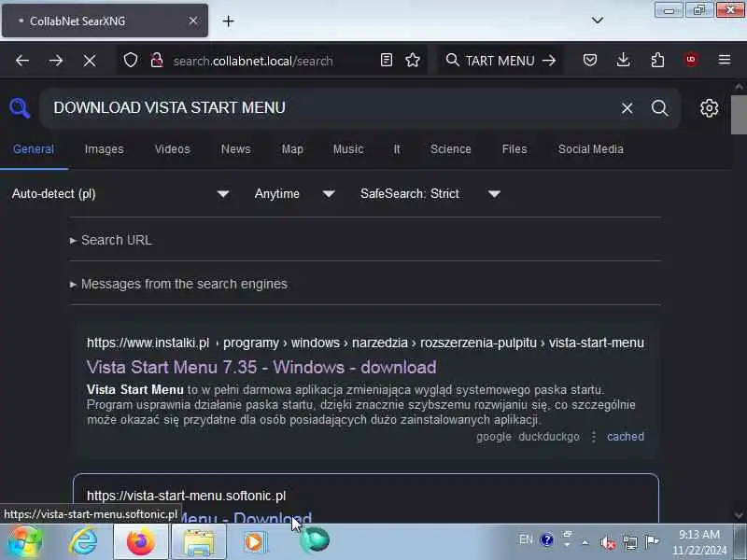Switch to the Files tab

tap(514, 149)
